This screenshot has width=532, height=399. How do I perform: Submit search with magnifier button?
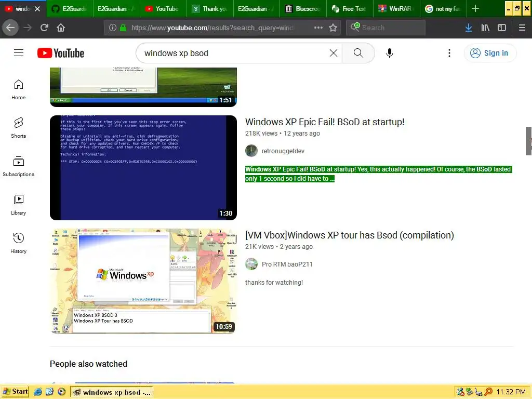point(358,53)
